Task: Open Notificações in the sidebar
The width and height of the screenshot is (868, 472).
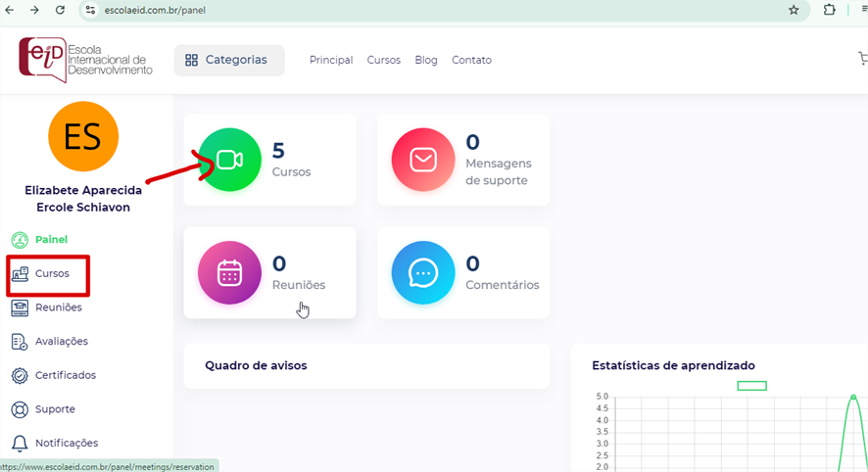Action: click(66, 443)
